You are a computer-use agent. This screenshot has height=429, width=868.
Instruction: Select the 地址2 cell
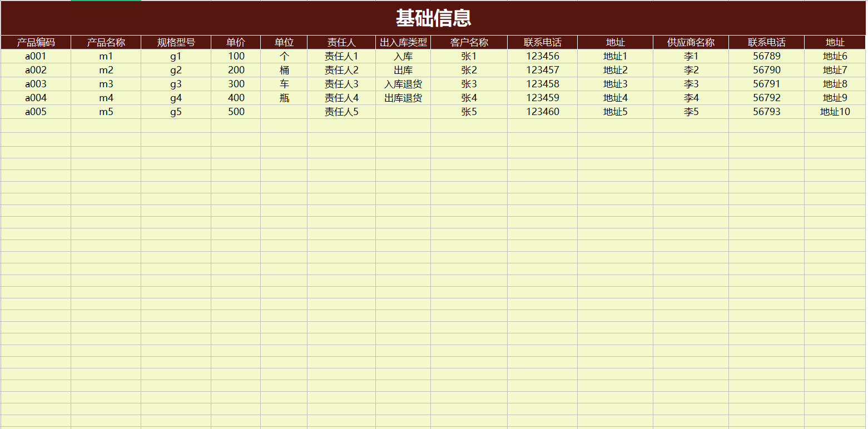(616, 70)
